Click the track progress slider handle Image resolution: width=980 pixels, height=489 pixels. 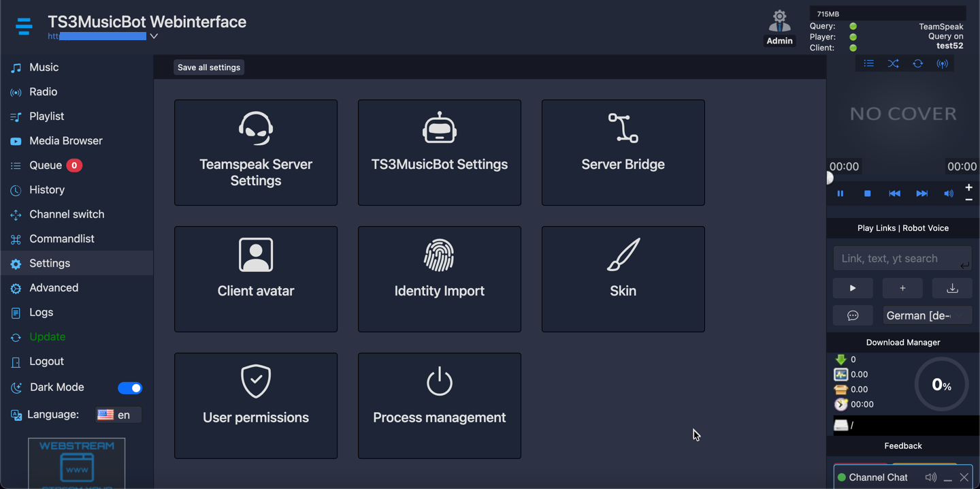(830, 178)
